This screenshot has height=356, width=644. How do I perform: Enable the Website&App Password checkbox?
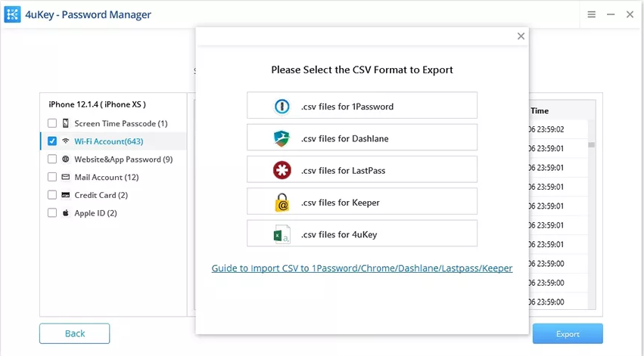pos(52,159)
